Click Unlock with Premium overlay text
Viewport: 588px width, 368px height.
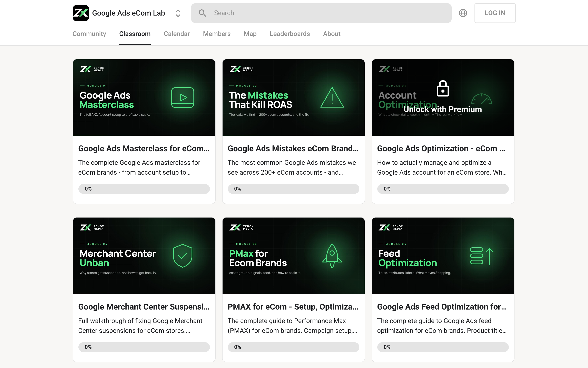[443, 109]
